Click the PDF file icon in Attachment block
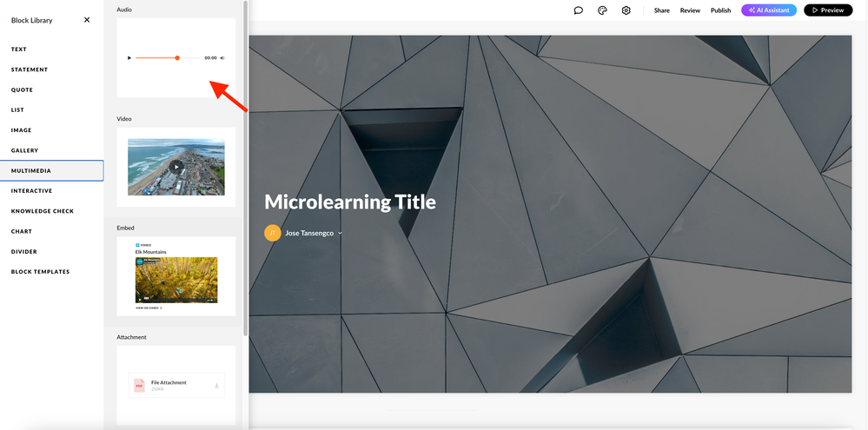This screenshot has height=430, width=868. coord(140,385)
